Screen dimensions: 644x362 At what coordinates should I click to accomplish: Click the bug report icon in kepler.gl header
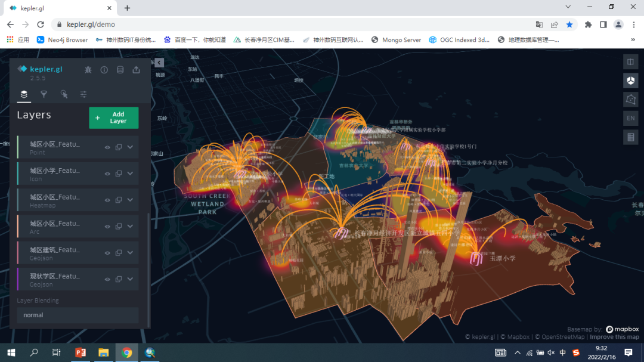[x=88, y=70]
